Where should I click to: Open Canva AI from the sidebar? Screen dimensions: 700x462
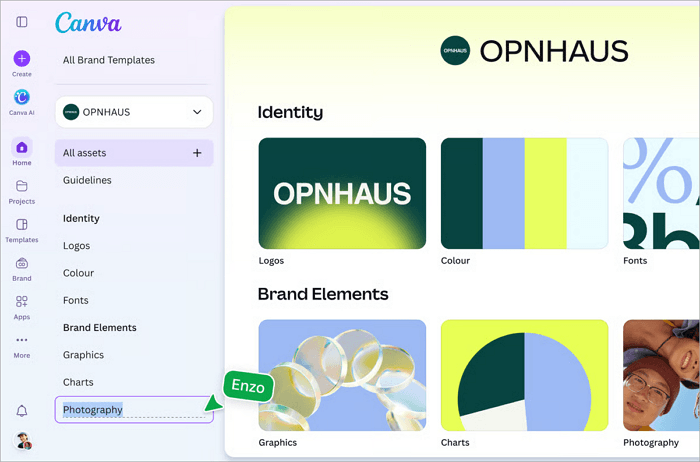[x=21, y=96]
